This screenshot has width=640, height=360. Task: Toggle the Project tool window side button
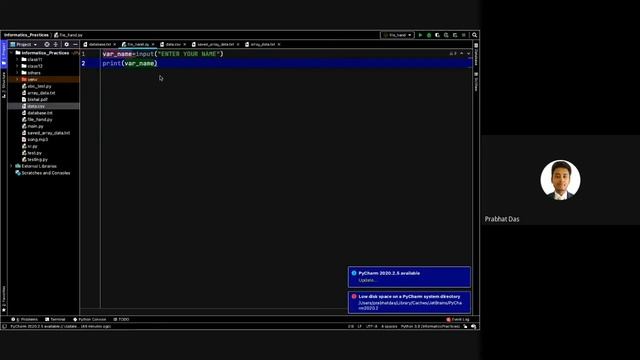tap(4, 54)
